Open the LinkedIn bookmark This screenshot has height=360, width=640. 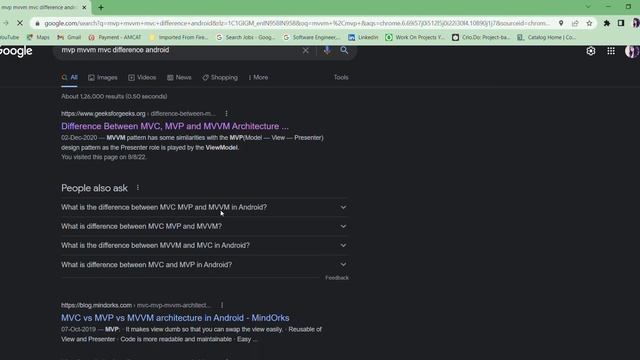click(x=363, y=37)
